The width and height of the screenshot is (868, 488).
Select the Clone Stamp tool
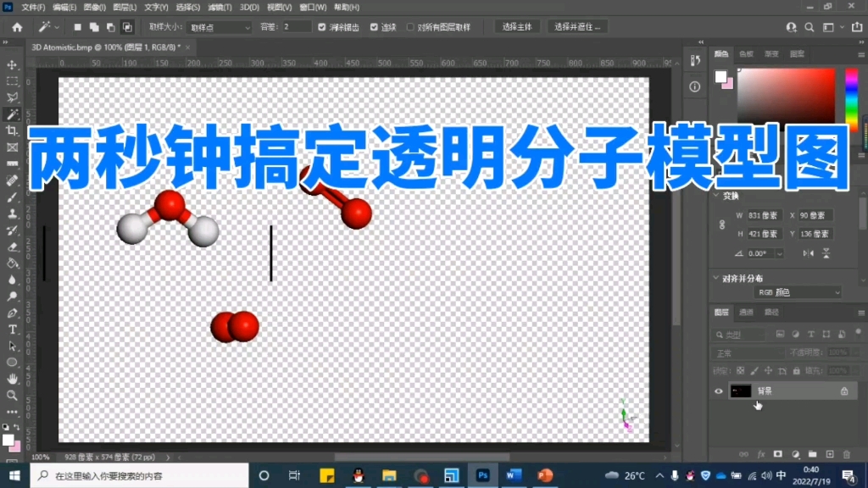(12, 213)
